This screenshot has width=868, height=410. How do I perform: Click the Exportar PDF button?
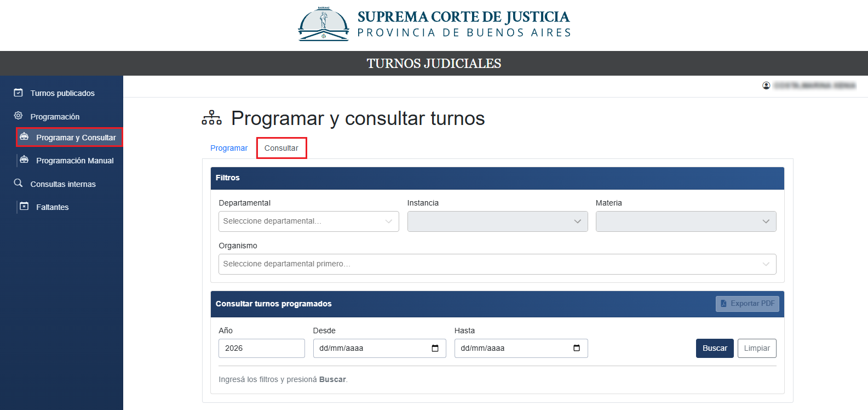(x=747, y=304)
